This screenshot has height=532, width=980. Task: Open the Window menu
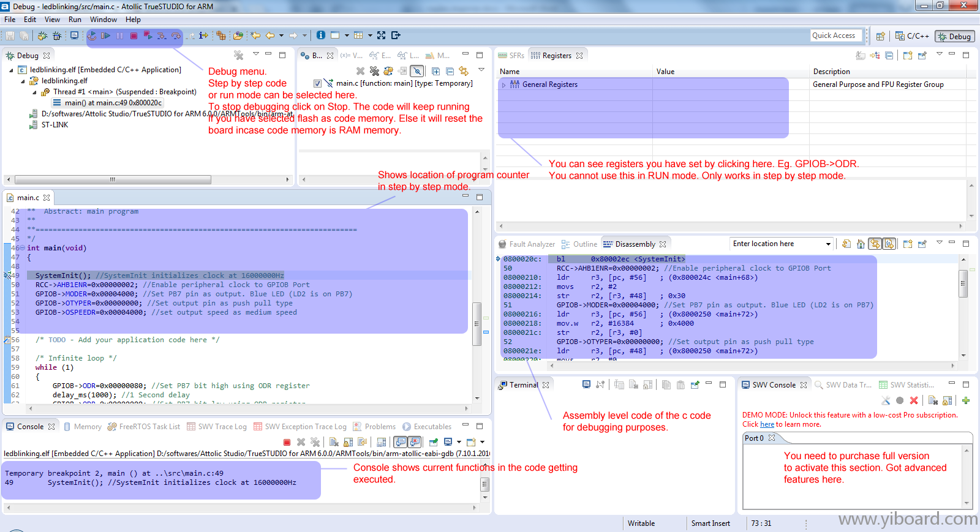click(x=104, y=20)
